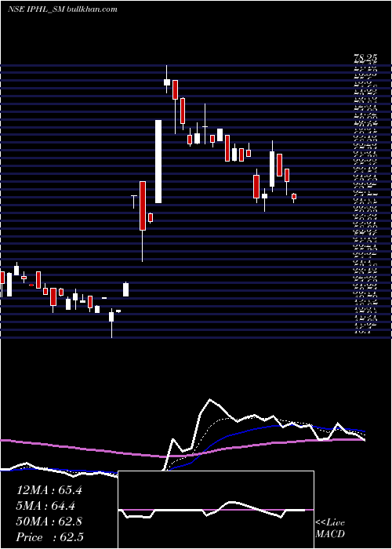Click the '12MA : 65.4' label
Screen dimensions: 392x549
(49, 490)
